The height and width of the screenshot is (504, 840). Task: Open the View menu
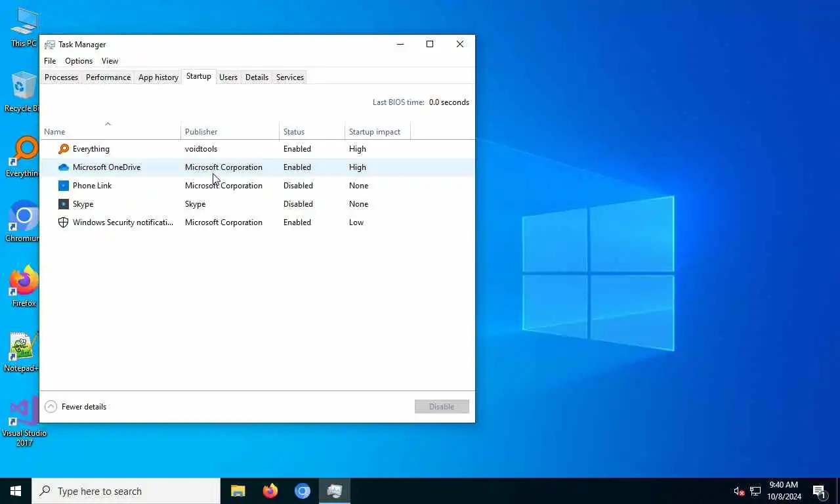(x=110, y=61)
